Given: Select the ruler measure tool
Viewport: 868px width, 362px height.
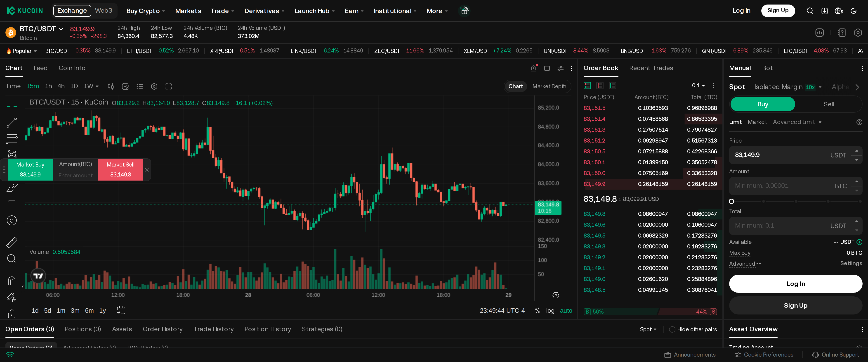Looking at the screenshot, I should [x=12, y=242].
